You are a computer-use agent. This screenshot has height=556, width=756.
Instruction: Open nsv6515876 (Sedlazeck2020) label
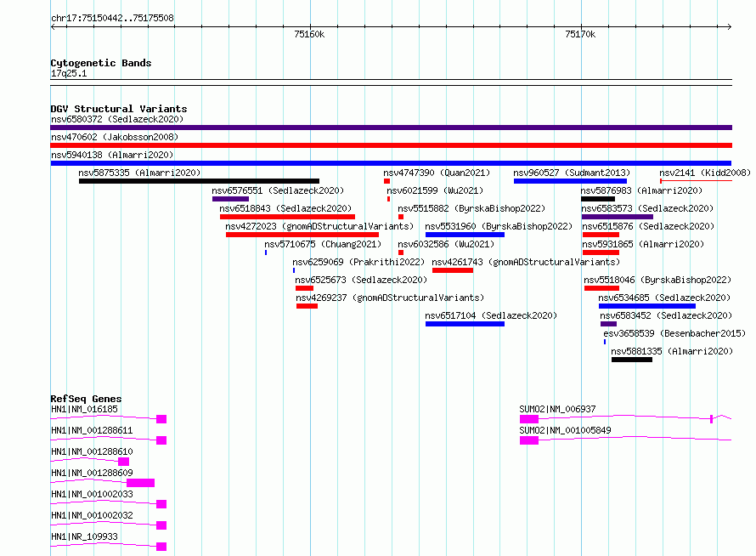point(648,226)
